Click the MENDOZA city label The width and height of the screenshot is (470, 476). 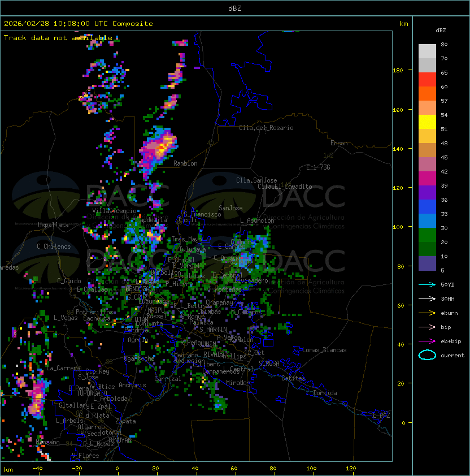(138, 289)
